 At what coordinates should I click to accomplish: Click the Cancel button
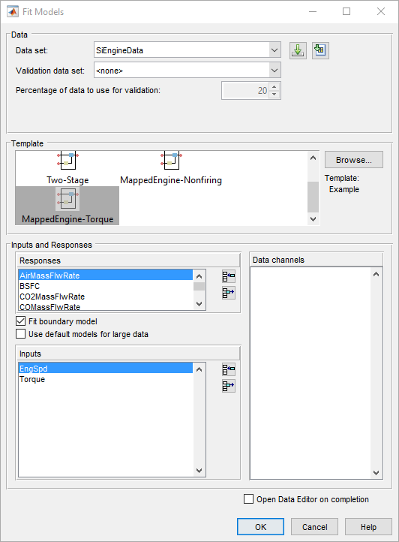(314, 527)
